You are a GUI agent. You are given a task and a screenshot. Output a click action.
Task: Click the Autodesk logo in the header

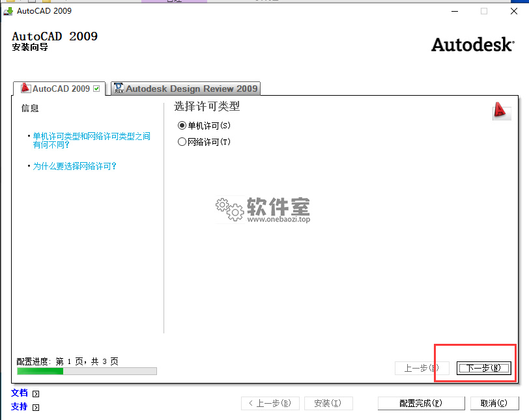point(473,45)
